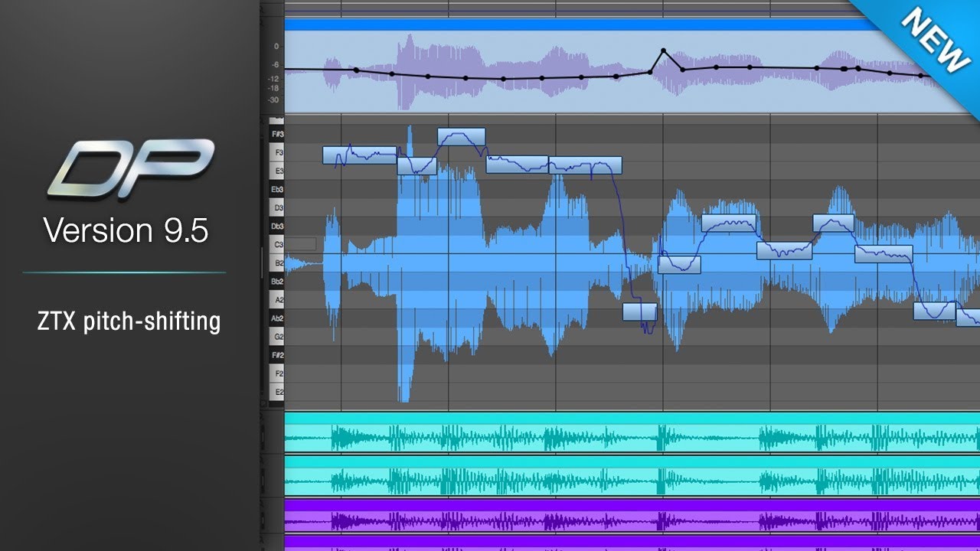The image size is (980, 551).
Task: Click the F#3 piano key
Action: point(276,134)
